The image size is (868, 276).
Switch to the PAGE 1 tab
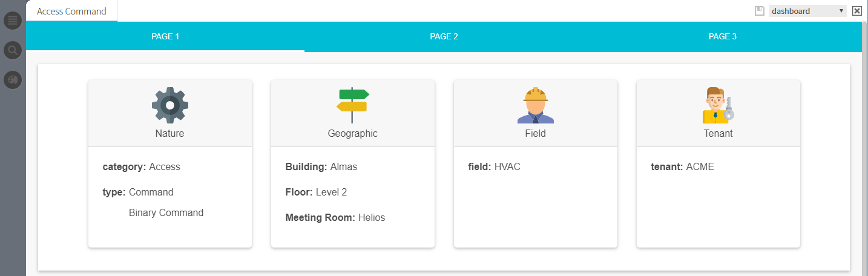[165, 36]
